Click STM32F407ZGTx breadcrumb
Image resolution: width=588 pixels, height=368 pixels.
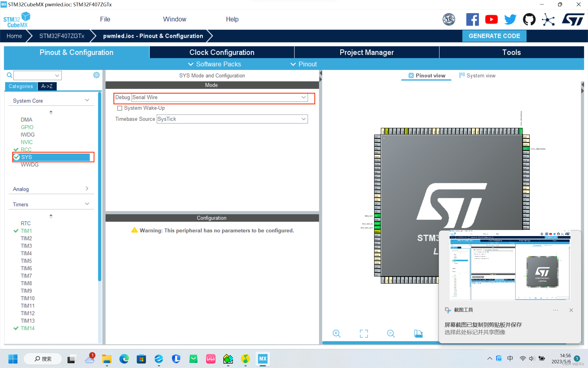click(x=62, y=36)
